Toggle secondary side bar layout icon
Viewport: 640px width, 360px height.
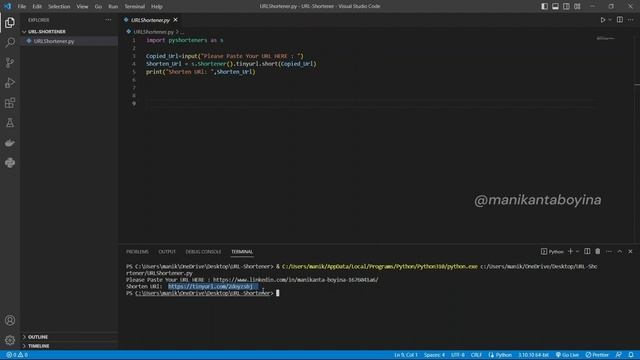coord(566,6)
